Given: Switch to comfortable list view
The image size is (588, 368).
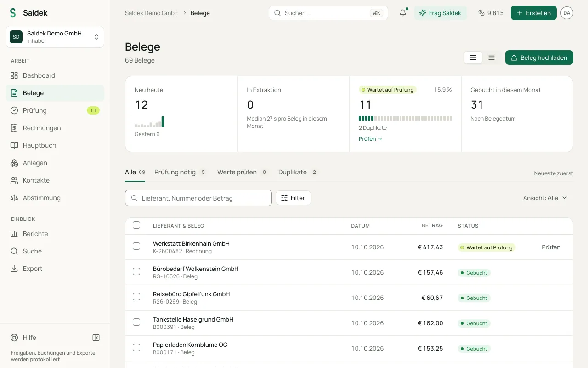Looking at the screenshot, I should click(473, 57).
